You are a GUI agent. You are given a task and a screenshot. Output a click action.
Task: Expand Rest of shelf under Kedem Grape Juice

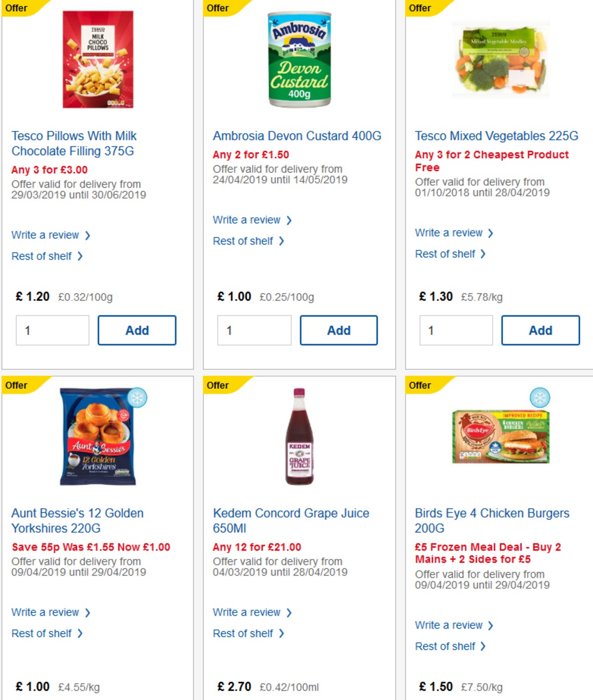(x=244, y=633)
